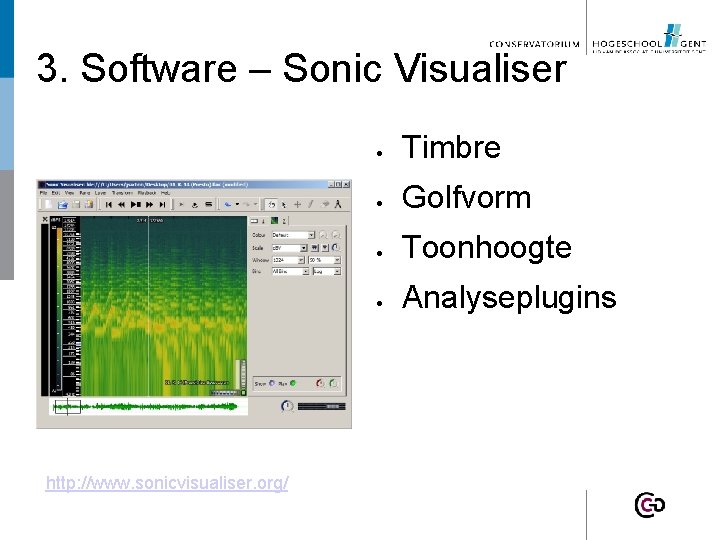Toggle Loop Playback mode
The image size is (720, 540).
195,205
